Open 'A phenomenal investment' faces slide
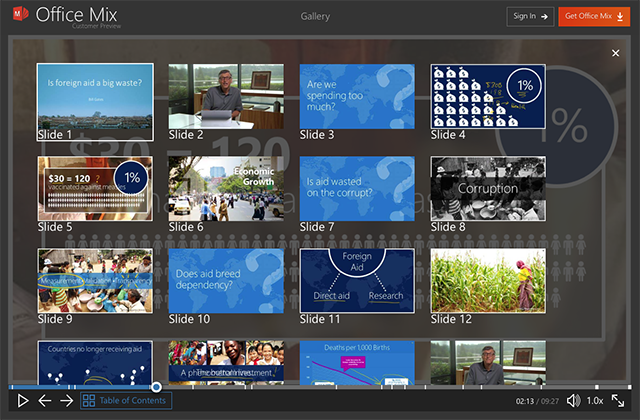 226,362
